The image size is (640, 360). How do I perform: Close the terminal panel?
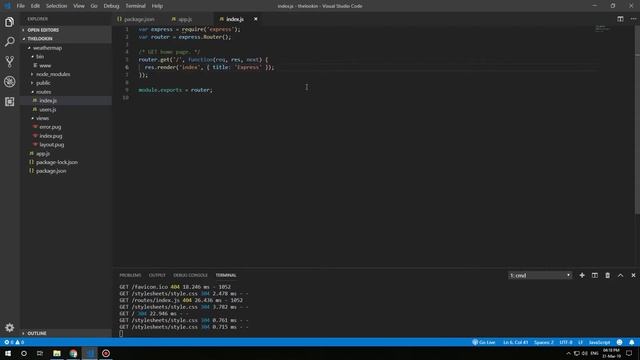[x=633, y=276]
